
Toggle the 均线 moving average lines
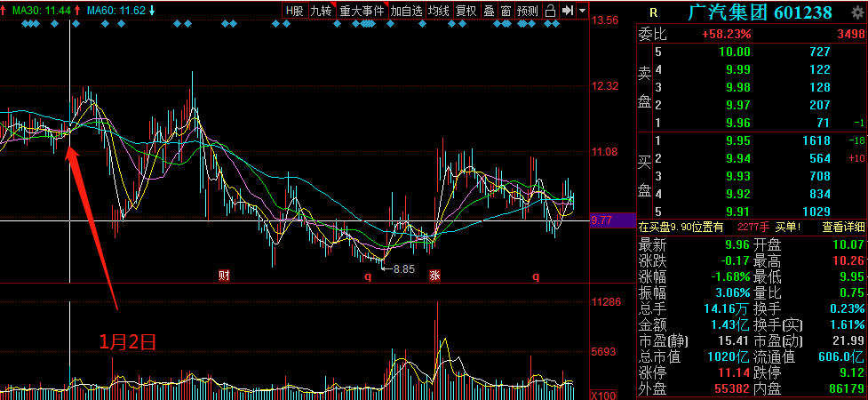[x=439, y=10]
